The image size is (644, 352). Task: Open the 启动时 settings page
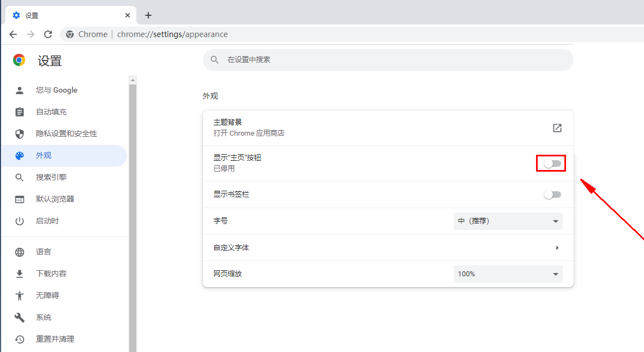click(47, 221)
